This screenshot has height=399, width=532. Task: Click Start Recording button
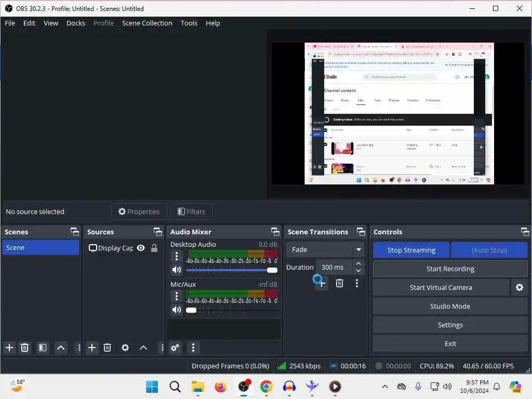pyautogui.click(x=450, y=269)
